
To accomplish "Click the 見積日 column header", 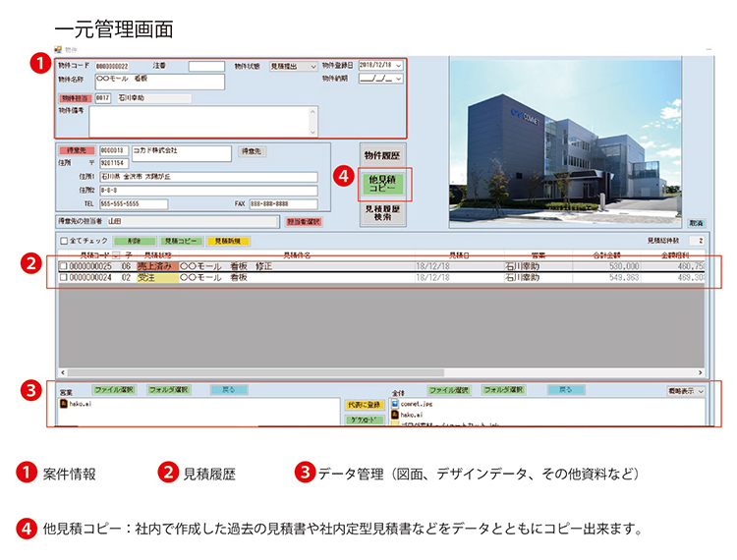I will [x=459, y=255].
